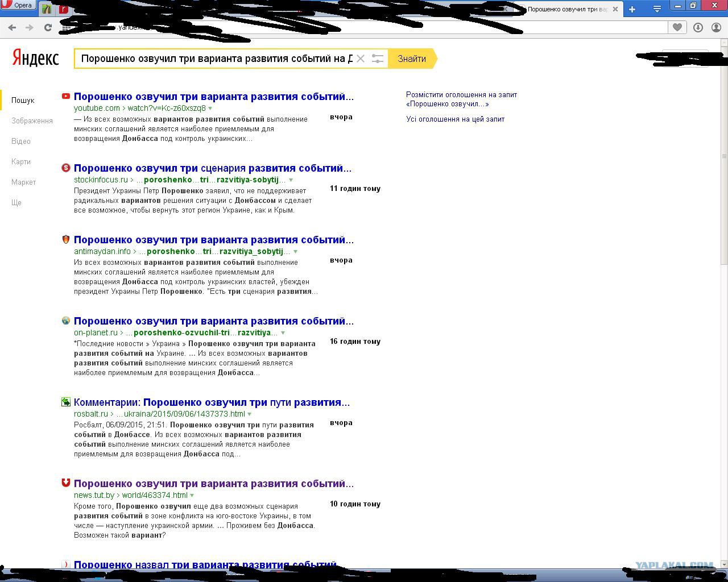The image size is (728, 582).
Task: Go back with the browser back arrow
Action: click(12, 27)
